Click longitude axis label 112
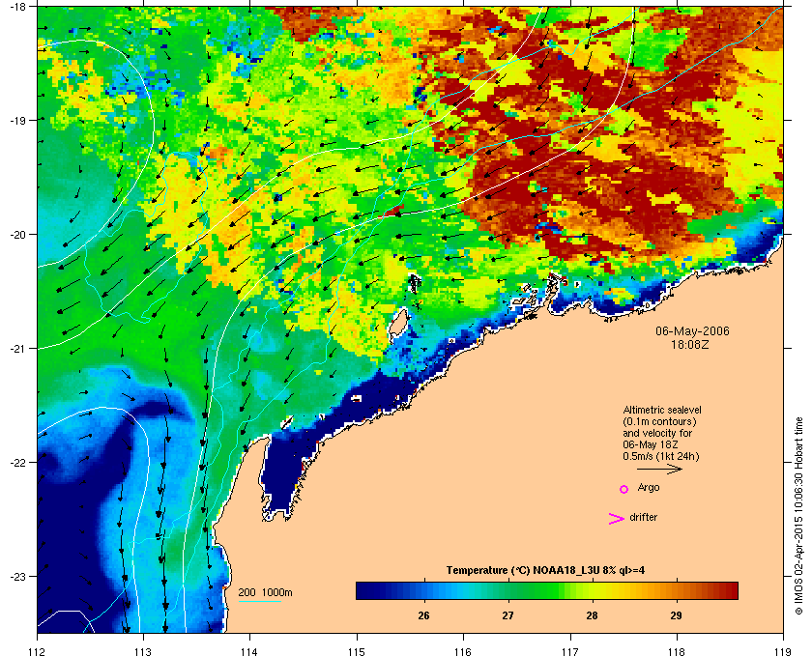The height and width of the screenshot is (657, 812). point(38,651)
